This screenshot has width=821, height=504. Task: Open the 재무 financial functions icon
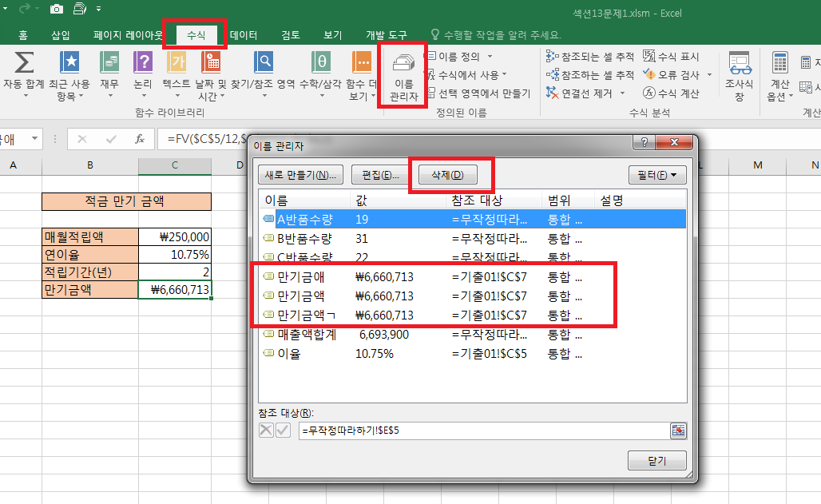109,64
